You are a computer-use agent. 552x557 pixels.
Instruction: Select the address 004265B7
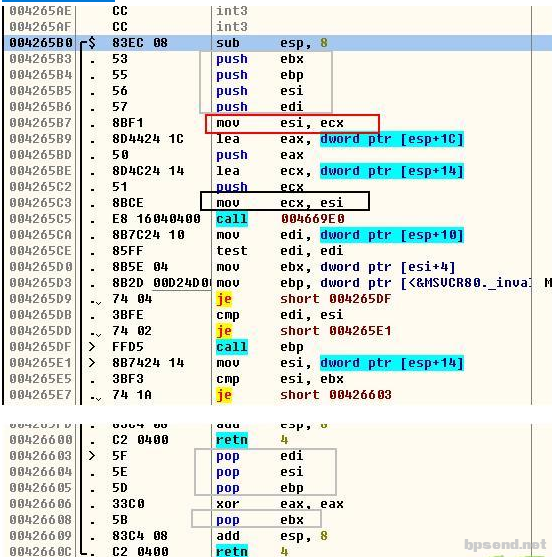tap(41, 123)
